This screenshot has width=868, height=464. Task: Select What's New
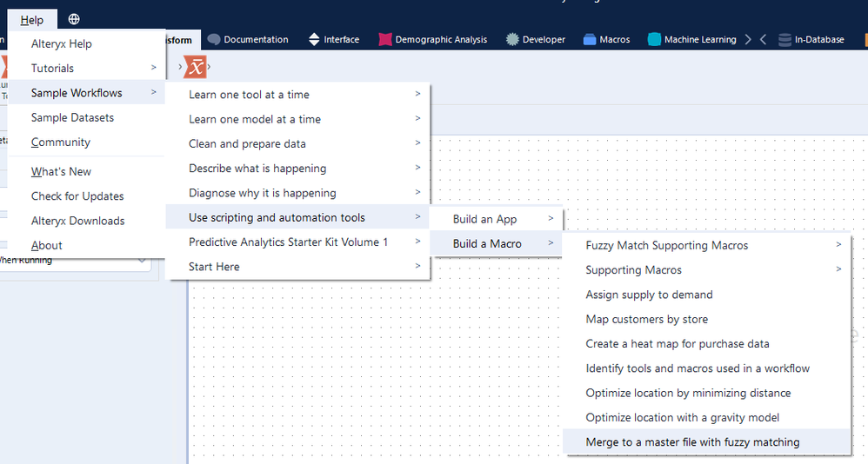click(87, 171)
